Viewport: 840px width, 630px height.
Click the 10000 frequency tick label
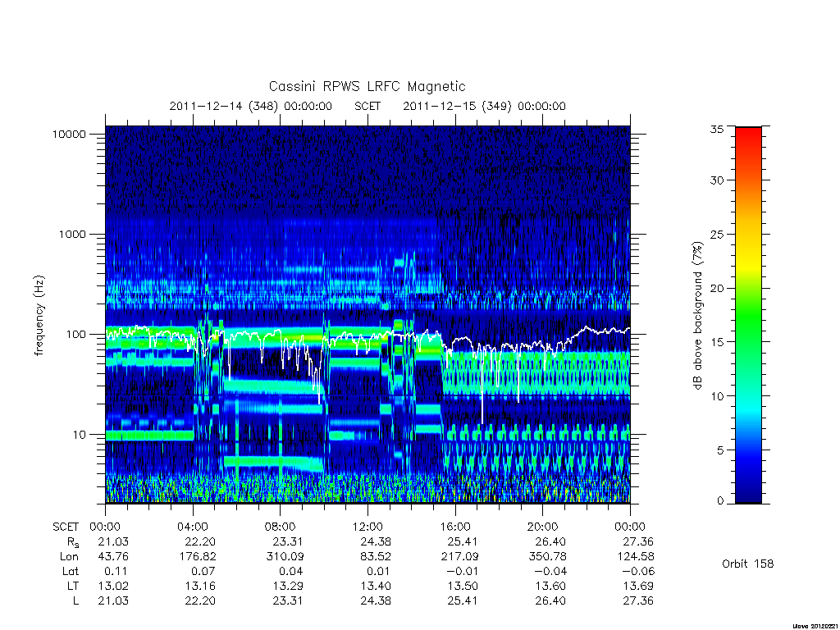coord(69,134)
